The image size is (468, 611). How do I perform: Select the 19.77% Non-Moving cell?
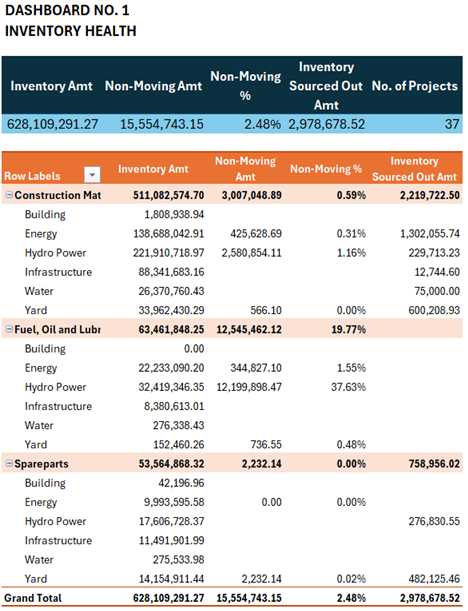[348, 330]
